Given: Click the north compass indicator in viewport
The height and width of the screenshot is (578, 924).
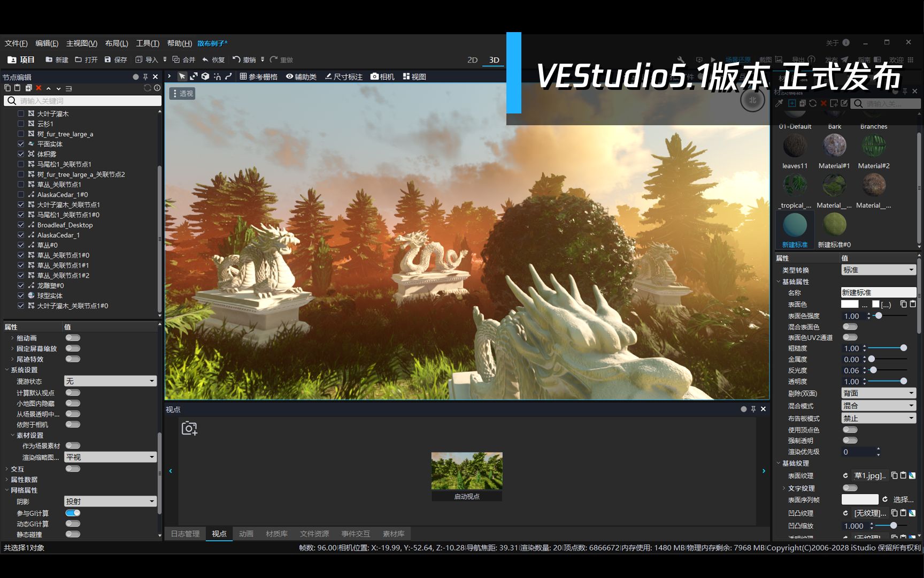Looking at the screenshot, I should click(x=752, y=100).
